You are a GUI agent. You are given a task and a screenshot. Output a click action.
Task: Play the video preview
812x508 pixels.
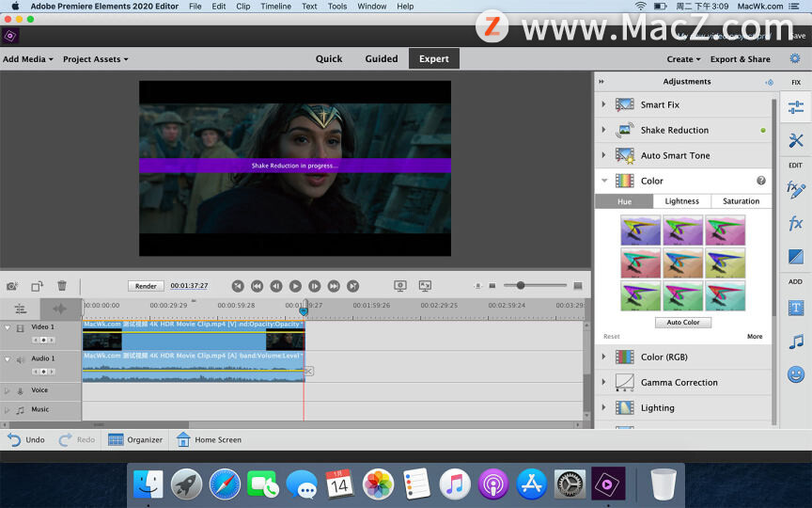click(x=295, y=286)
